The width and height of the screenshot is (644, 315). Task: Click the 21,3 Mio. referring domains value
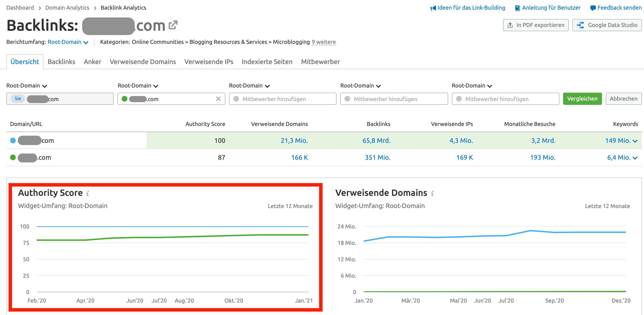click(294, 140)
